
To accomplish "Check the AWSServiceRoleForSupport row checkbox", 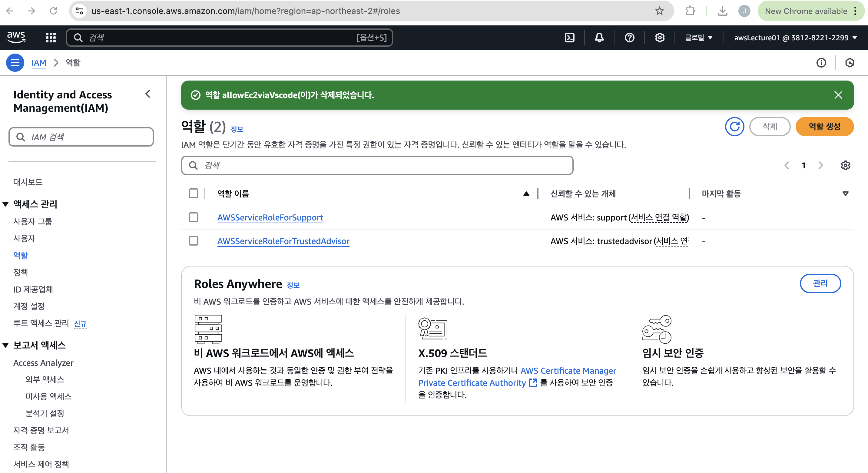I will coord(194,217).
